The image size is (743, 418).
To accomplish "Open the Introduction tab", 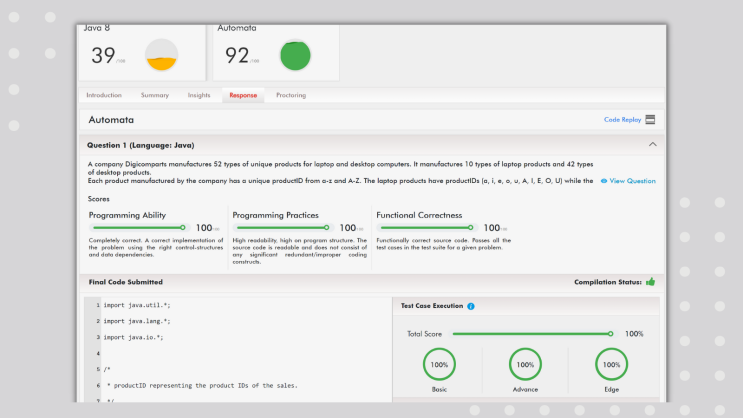I will coord(104,95).
